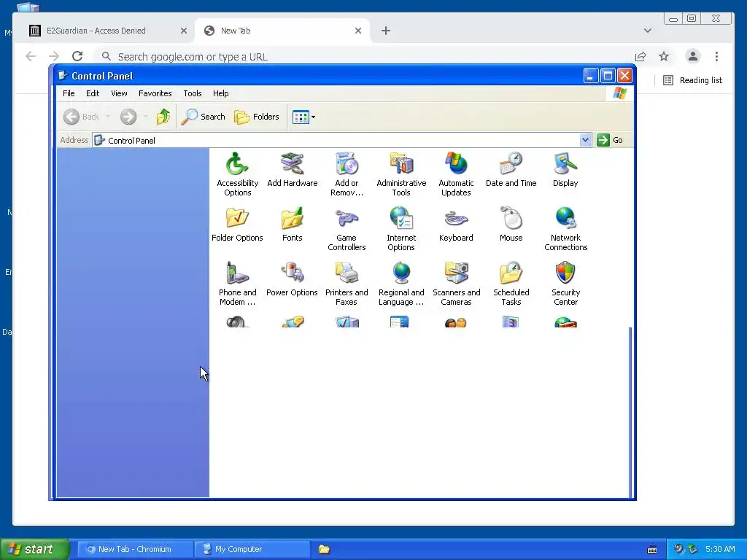747x560 pixels.
Task: Open the Favorites menu
Action: tap(155, 93)
